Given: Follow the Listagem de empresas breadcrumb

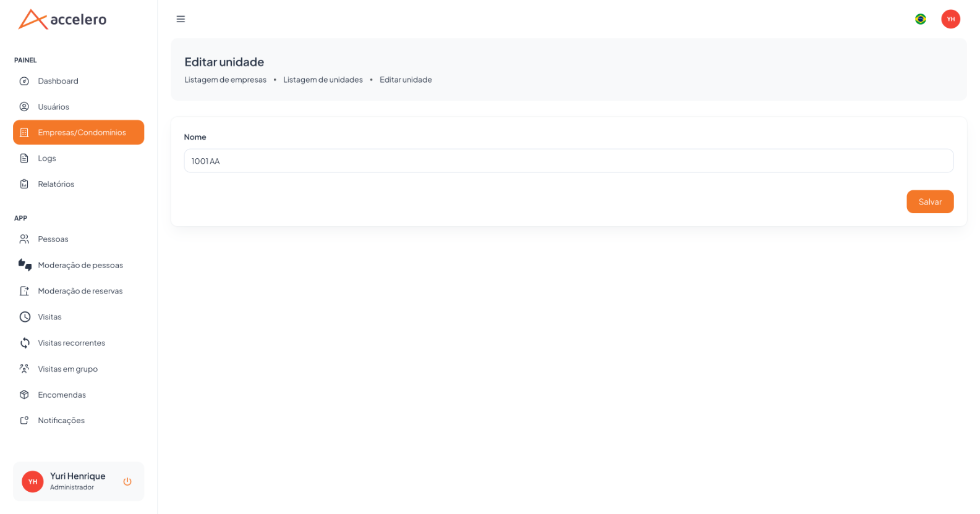Looking at the screenshot, I should click(x=225, y=80).
